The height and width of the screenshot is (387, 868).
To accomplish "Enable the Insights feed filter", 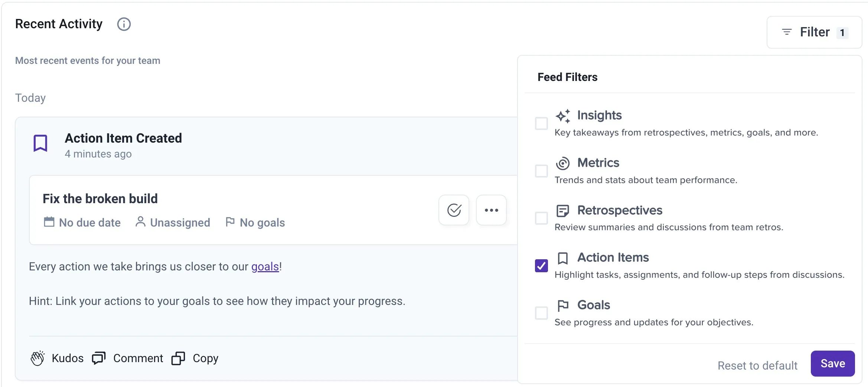I will 541,124.
